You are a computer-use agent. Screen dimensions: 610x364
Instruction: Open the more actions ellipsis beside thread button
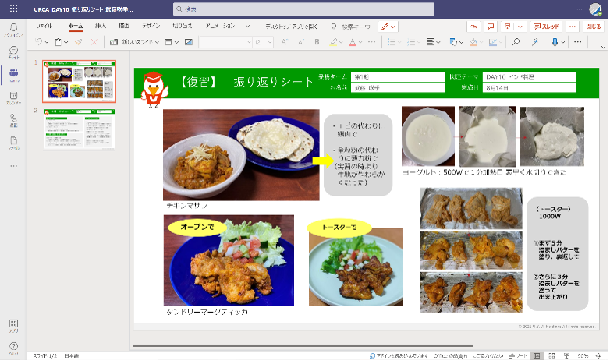[x=572, y=27]
